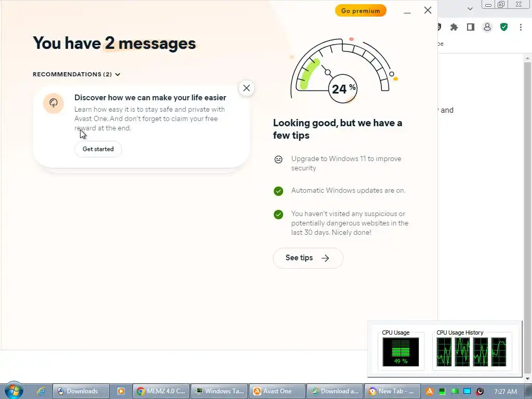Click the 7:27 AM system clock
532x399 pixels.
(506, 392)
